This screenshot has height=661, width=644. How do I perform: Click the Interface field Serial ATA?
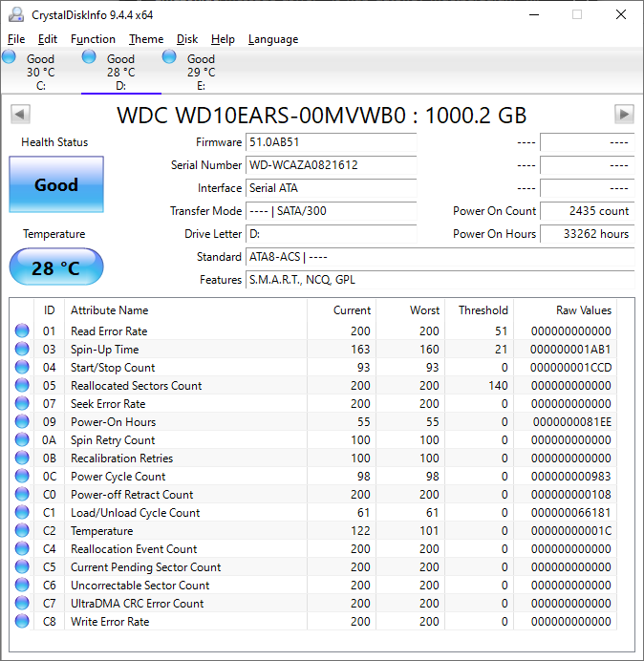[x=331, y=187]
